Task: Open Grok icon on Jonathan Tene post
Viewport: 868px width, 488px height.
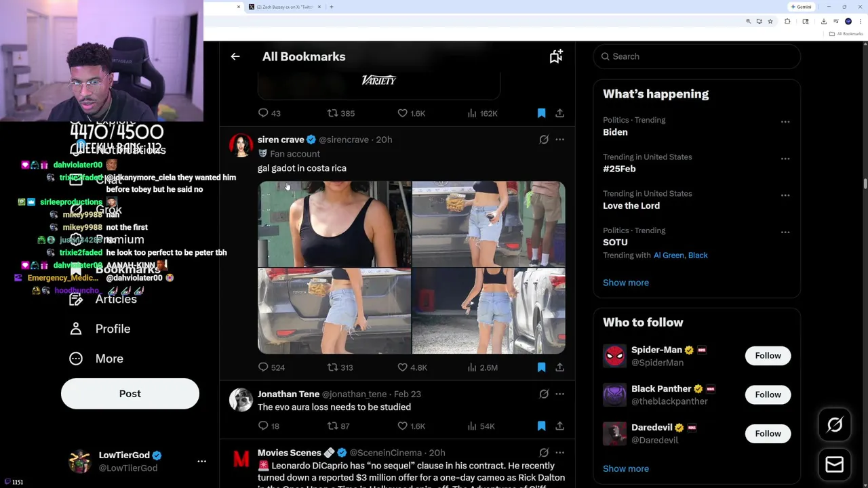Action: [544, 394]
